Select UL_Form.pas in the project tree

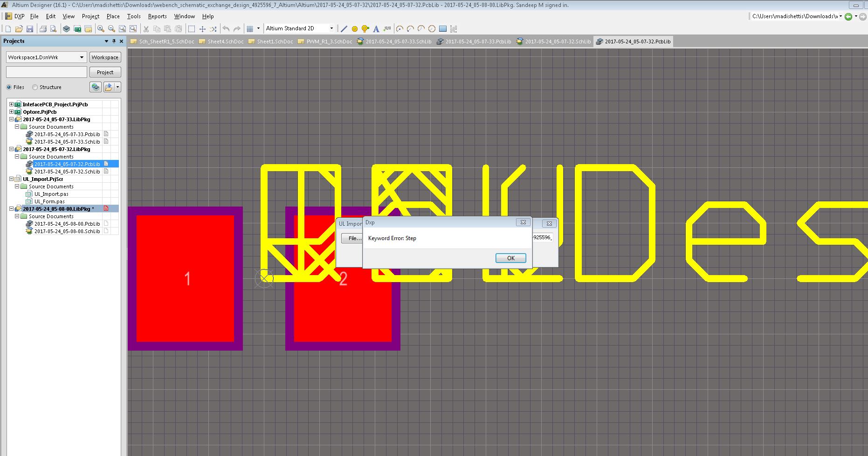click(49, 201)
